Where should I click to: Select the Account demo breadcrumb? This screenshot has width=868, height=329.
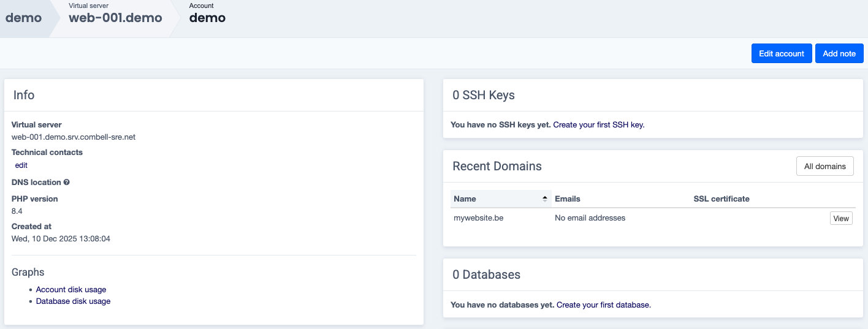click(x=207, y=18)
